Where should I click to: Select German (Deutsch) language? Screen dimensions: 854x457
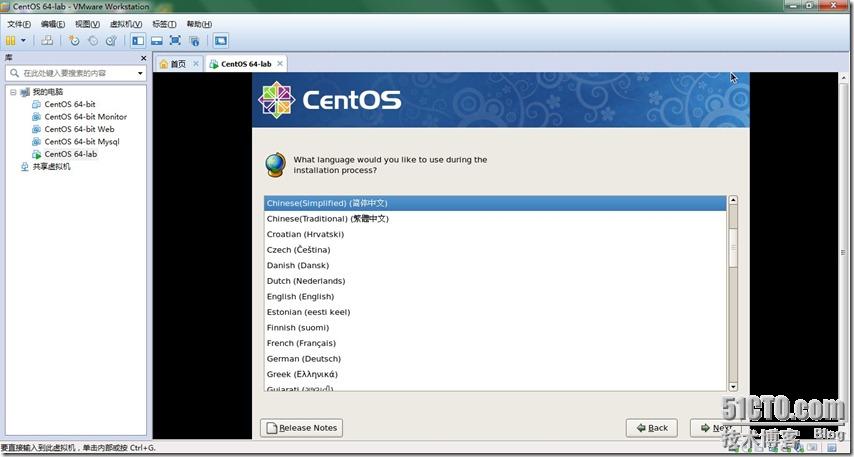[495, 358]
